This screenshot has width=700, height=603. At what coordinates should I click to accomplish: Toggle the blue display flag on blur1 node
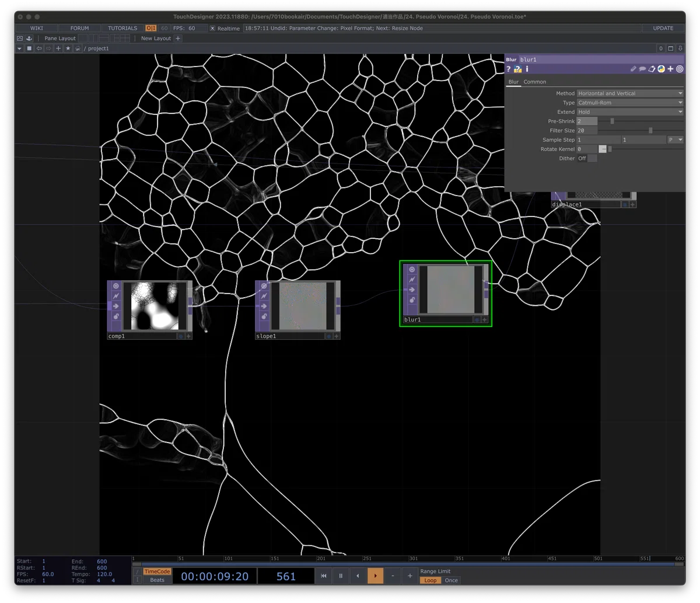click(477, 319)
